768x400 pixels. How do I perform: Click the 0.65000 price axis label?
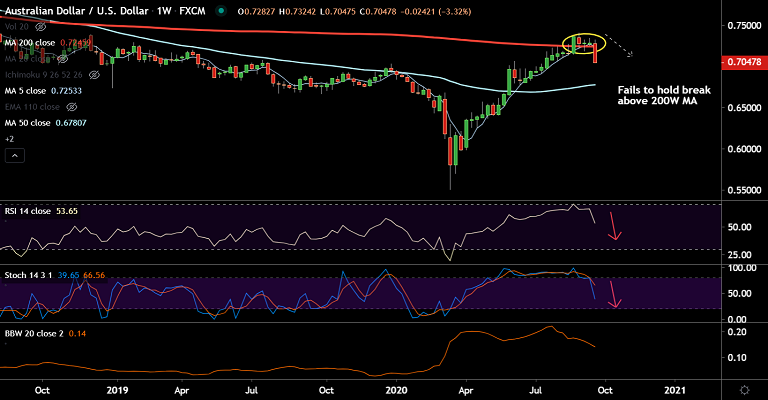point(744,108)
